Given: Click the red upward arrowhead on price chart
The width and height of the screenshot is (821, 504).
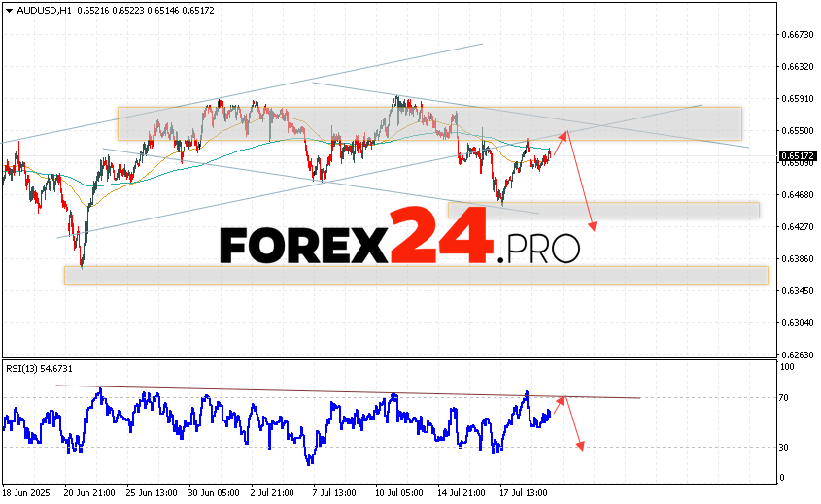Looking at the screenshot, I should [x=564, y=132].
